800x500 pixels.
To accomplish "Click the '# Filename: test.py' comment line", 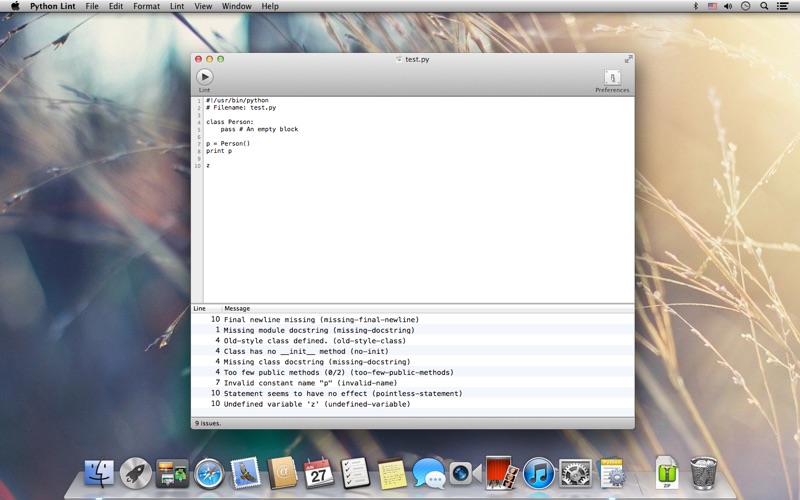I will 241,108.
